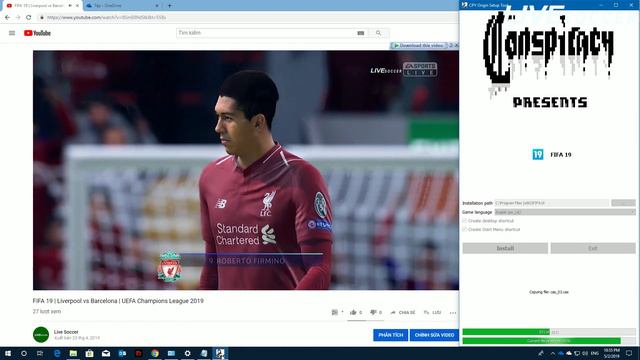This screenshot has width=640, height=360.
Task: Click the CHIA SẺ share button
Action: [x=402, y=312]
